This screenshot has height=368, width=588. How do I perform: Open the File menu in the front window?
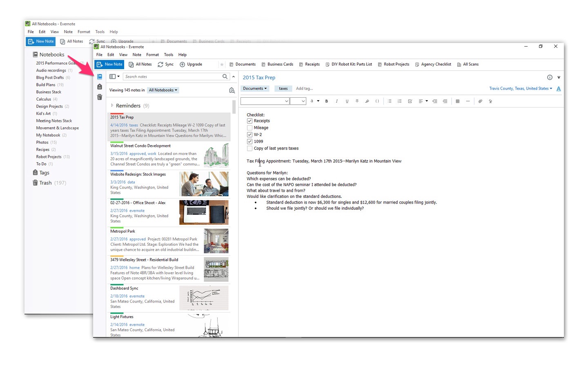(x=99, y=55)
